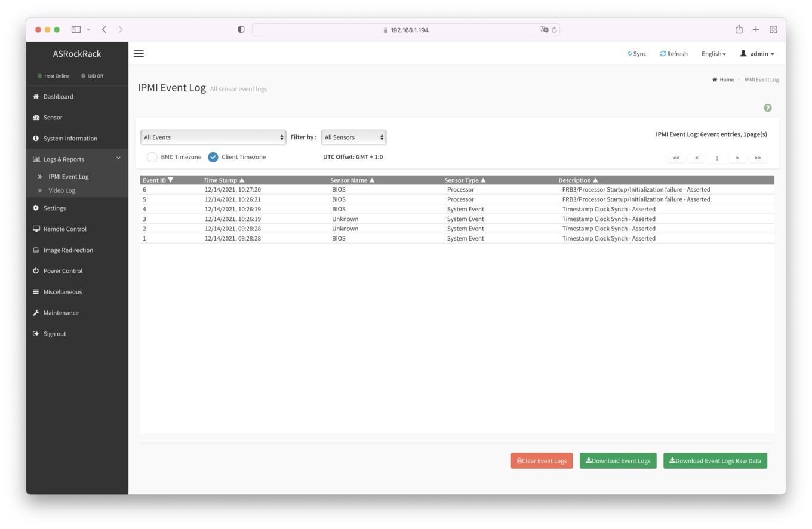
Task: Click the Safari sidebar toggle icon
Action: pos(76,29)
